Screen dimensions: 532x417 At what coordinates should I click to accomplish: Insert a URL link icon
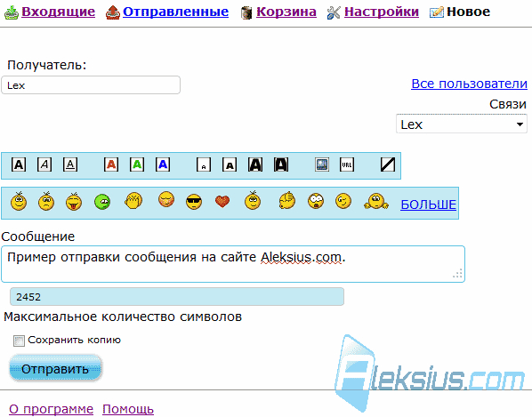pos(347,164)
